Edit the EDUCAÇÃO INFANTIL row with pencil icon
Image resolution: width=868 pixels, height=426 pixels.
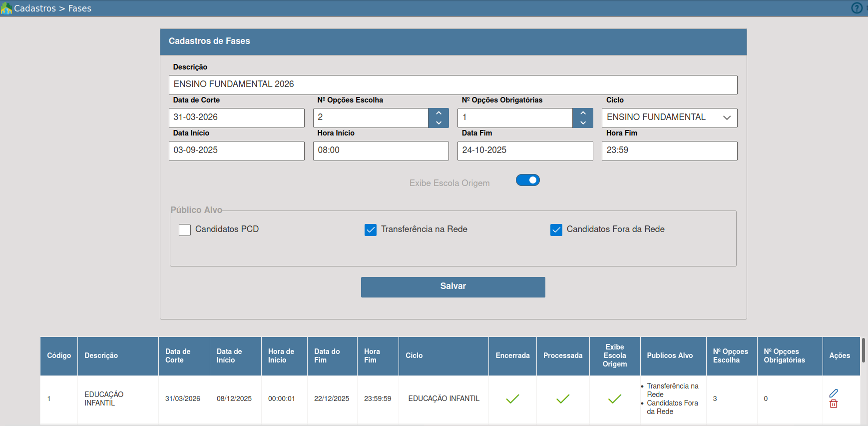click(834, 393)
